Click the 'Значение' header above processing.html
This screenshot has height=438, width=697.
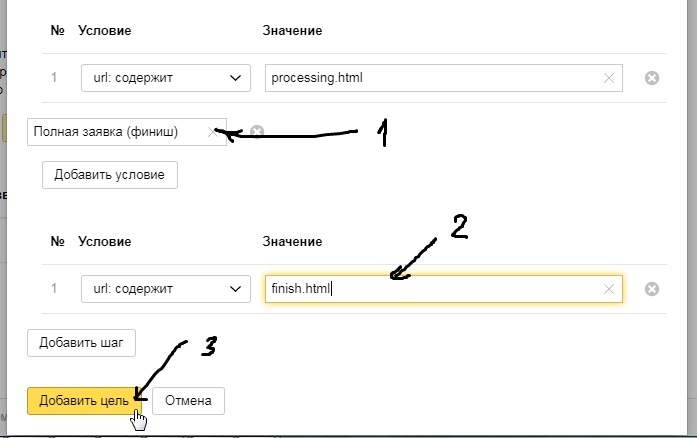[x=292, y=31]
